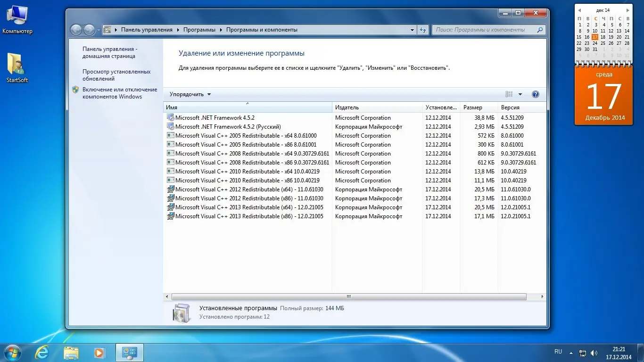The width and height of the screenshot is (644, 362).
Task: Click the icon of Visual C++ 2008 x86 9.0.30729.6161
Action: pyautogui.click(x=170, y=163)
